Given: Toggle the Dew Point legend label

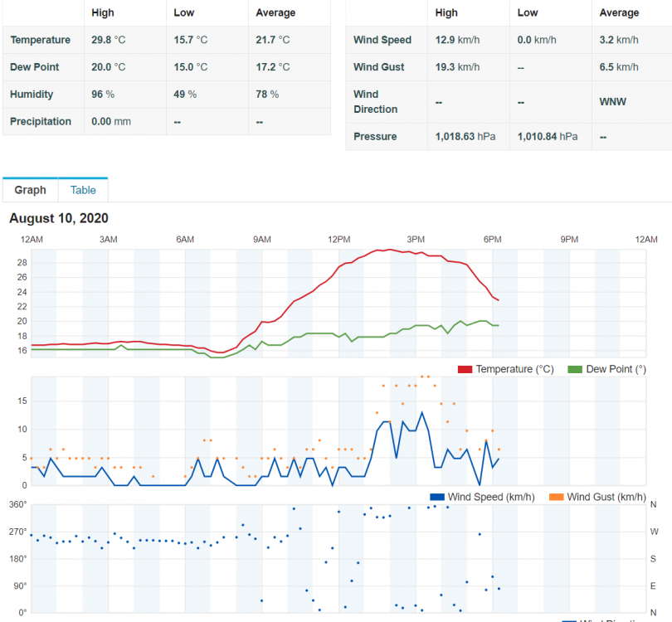Looking at the screenshot, I should (x=616, y=369).
